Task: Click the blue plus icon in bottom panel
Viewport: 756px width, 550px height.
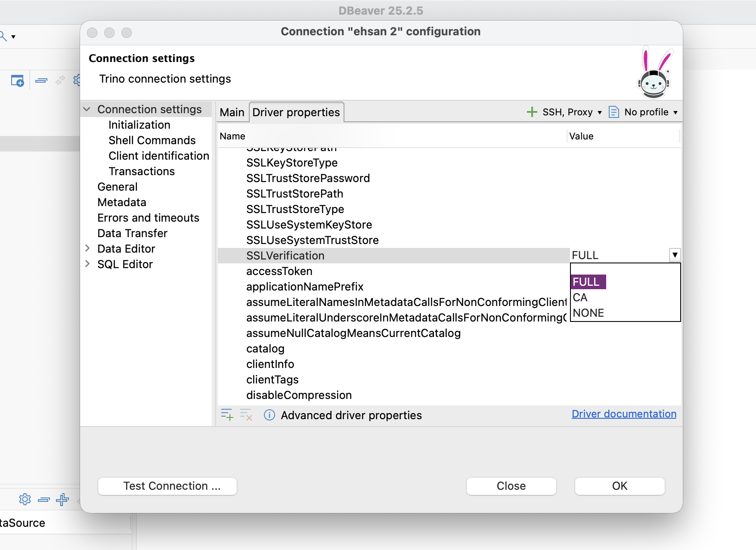Action: 62,499
